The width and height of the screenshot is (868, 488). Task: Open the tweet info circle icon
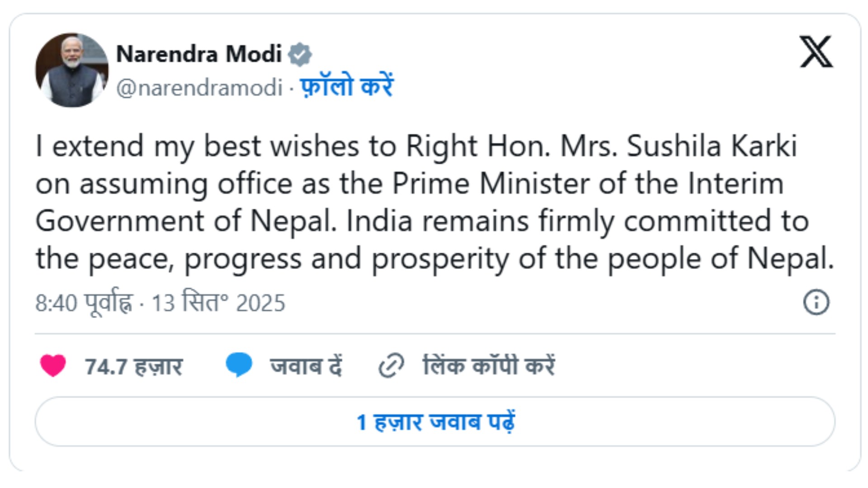(816, 302)
